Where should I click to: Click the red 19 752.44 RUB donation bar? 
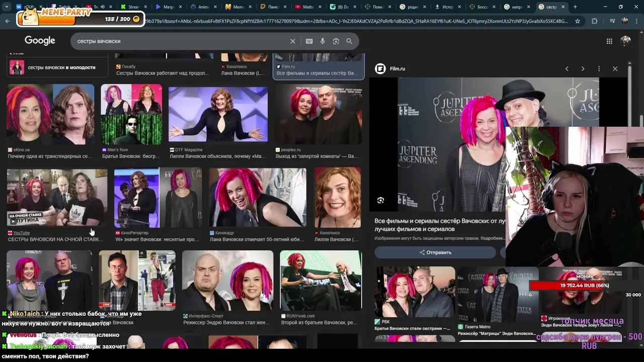584,286
